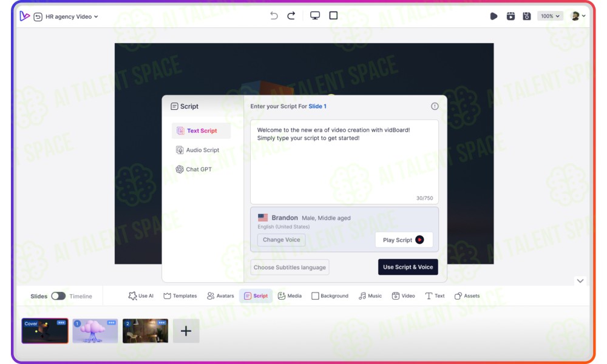607x364 pixels.
Task: Add a new slide with plus button
Action: tap(186, 331)
